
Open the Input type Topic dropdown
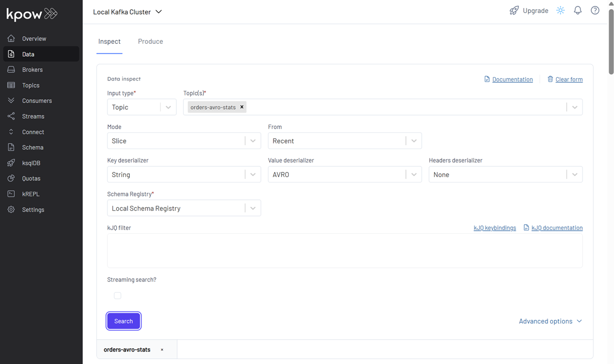tap(142, 107)
